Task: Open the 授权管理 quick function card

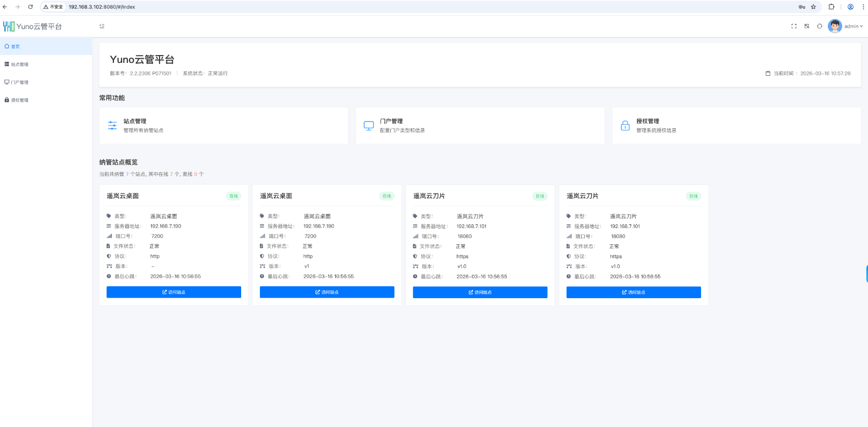Action: point(737,126)
